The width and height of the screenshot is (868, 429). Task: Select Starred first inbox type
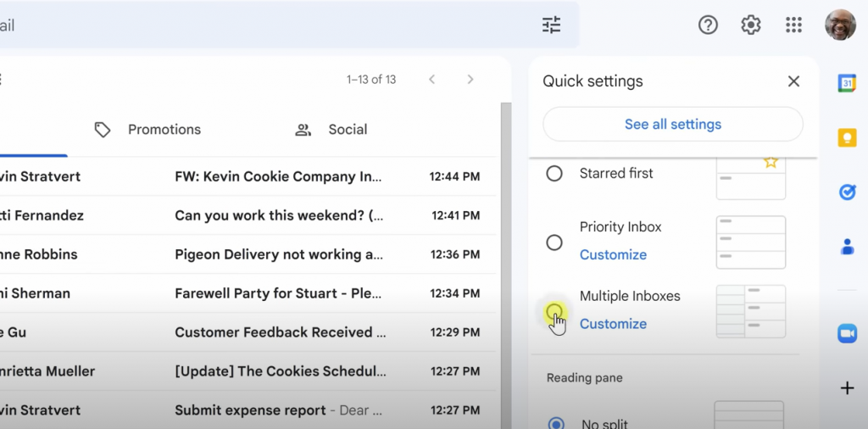click(x=554, y=174)
